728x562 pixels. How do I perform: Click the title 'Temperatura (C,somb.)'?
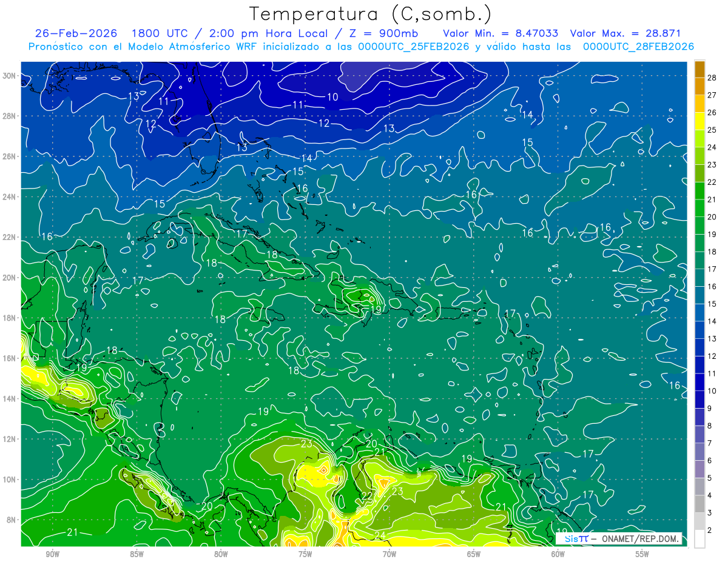click(371, 14)
